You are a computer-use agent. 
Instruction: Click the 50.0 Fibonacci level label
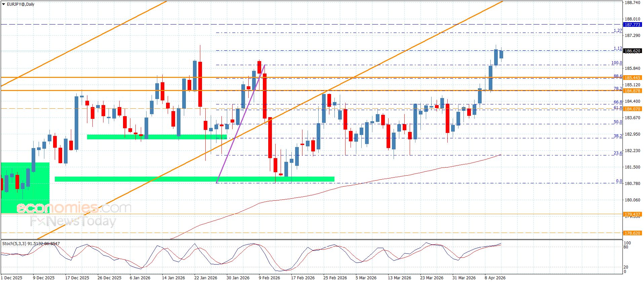pyautogui.click(x=618, y=122)
